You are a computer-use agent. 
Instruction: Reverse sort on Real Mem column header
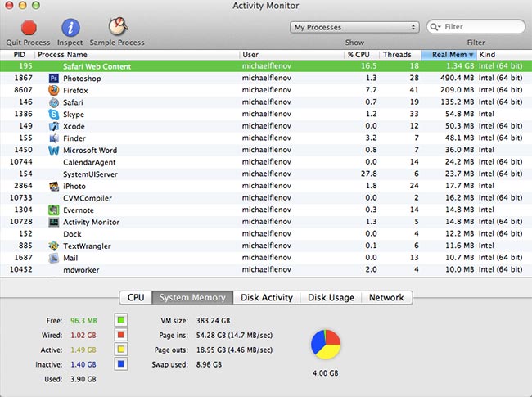click(449, 55)
